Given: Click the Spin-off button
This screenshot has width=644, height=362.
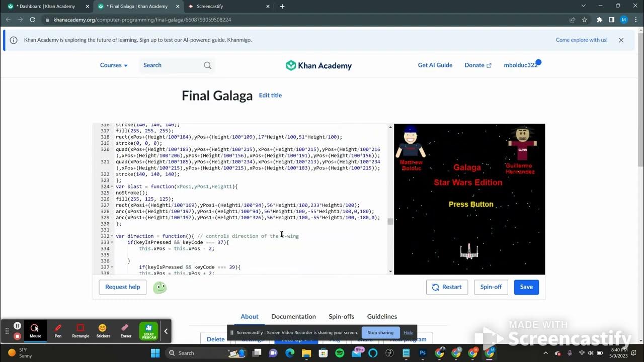Looking at the screenshot, I should click(491, 287).
